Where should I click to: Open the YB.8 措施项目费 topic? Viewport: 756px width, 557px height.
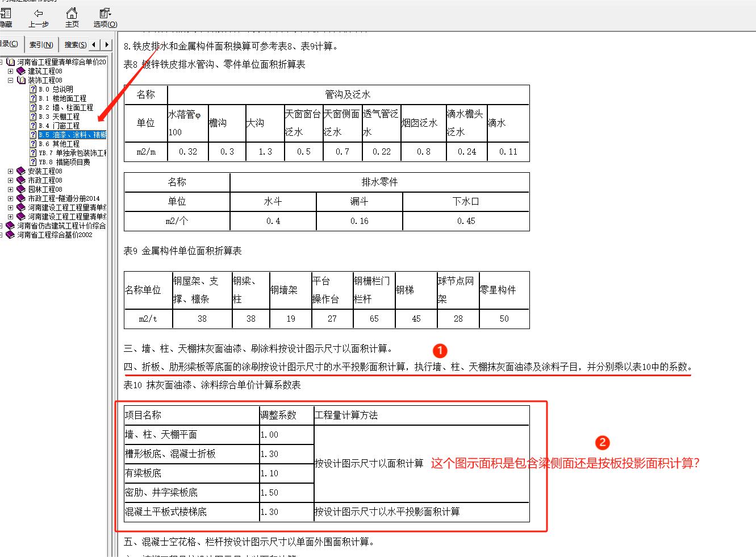[64, 162]
